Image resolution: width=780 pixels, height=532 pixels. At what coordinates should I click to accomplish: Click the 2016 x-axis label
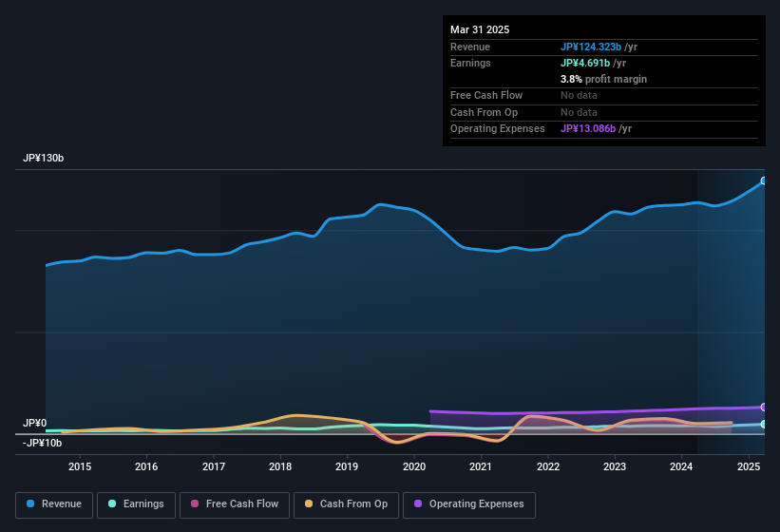(146, 466)
